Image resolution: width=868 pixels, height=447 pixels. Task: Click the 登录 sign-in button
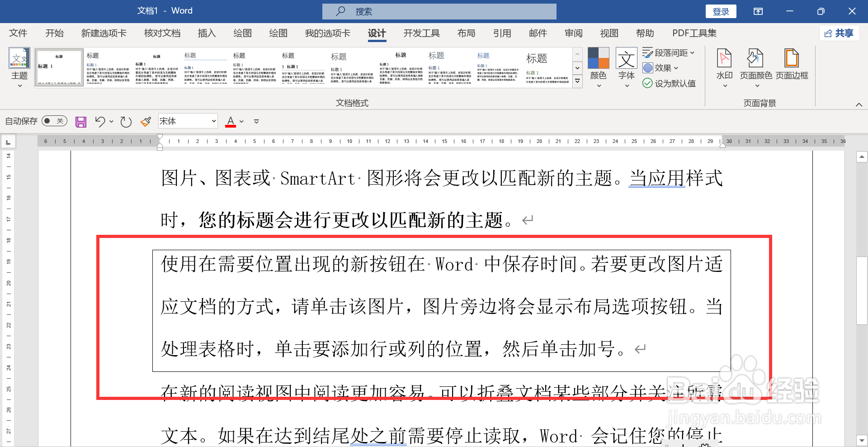[721, 11]
